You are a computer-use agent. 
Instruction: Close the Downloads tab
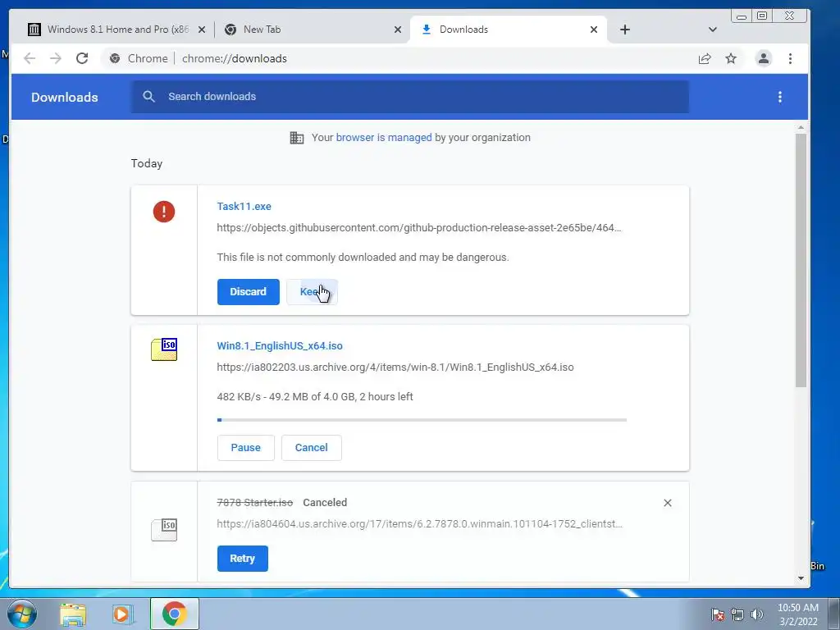coord(594,30)
